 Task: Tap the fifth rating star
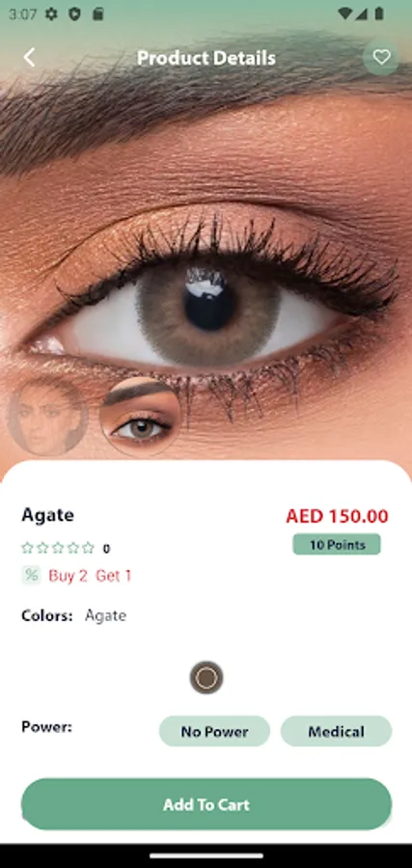pyautogui.click(x=88, y=548)
